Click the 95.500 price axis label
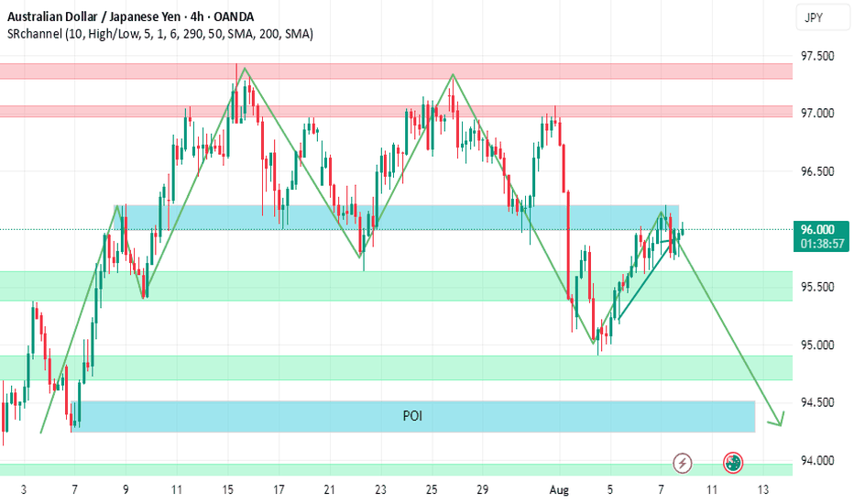The width and height of the screenshot is (854, 504). [x=817, y=287]
